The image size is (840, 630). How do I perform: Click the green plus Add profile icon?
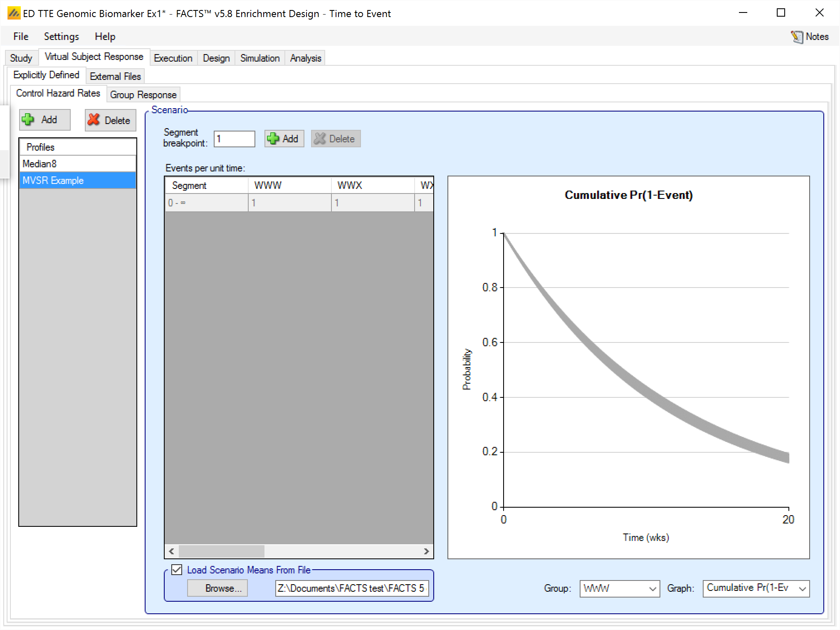click(28, 120)
